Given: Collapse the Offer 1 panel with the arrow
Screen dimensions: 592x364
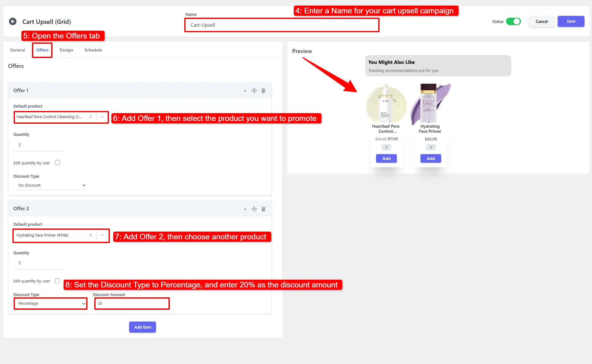Looking at the screenshot, I should pos(245,91).
